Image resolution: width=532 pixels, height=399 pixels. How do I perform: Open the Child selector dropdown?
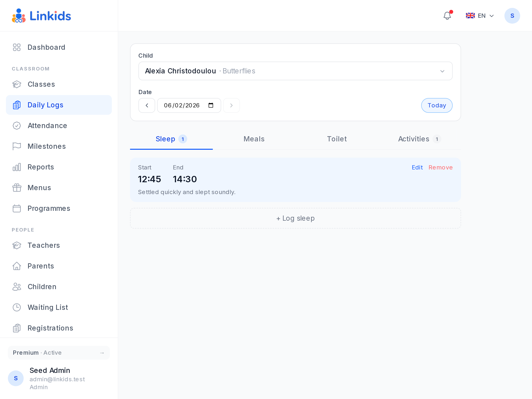click(x=296, y=71)
